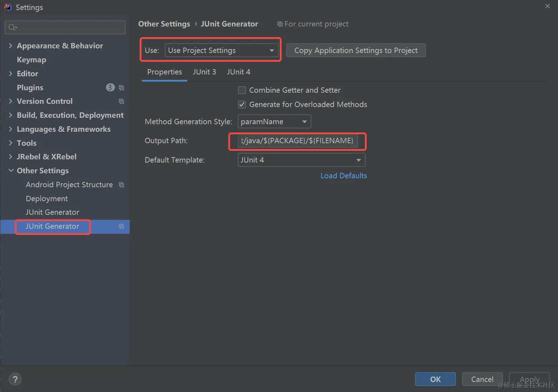Click the search magnifier icon in settings
Image resolution: width=558 pixels, height=392 pixels.
coord(13,27)
